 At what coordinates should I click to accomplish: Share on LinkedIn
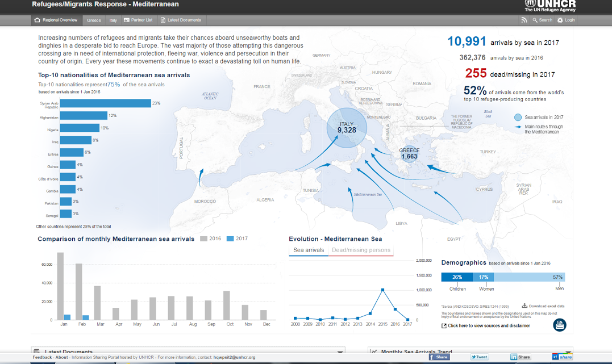point(521,357)
